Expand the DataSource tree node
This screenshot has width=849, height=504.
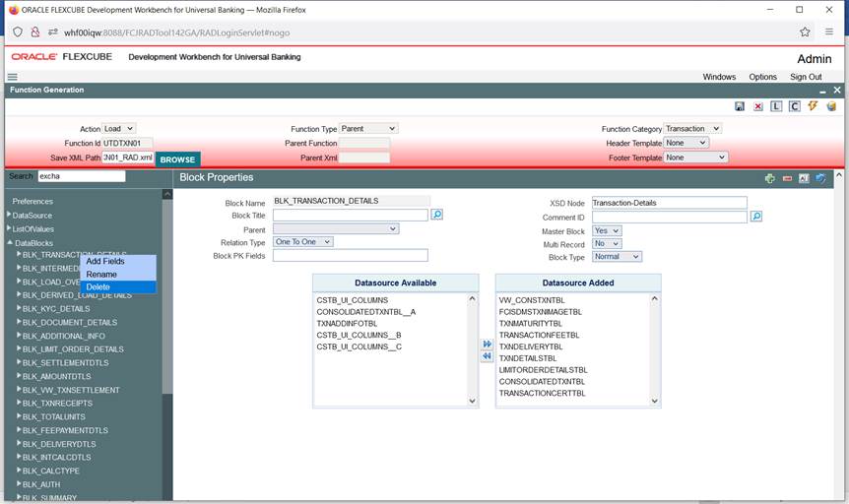coord(9,215)
